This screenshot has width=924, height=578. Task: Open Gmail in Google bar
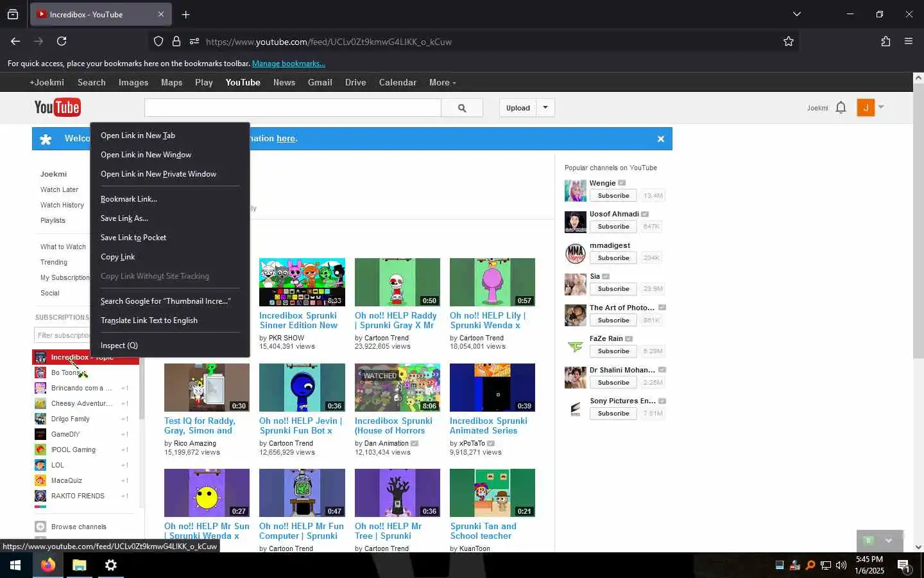tap(320, 82)
